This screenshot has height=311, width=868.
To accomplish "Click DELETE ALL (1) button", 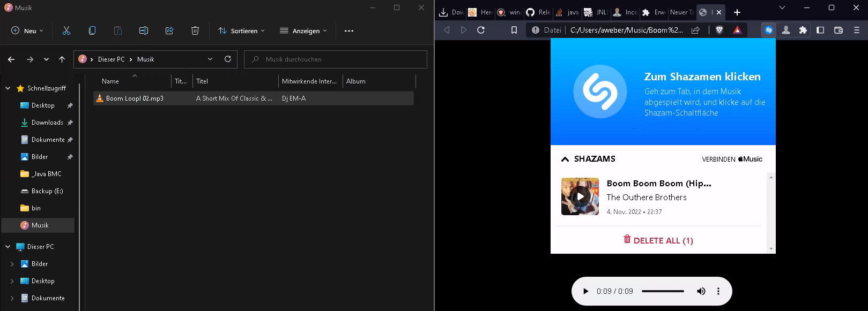I will [x=658, y=240].
